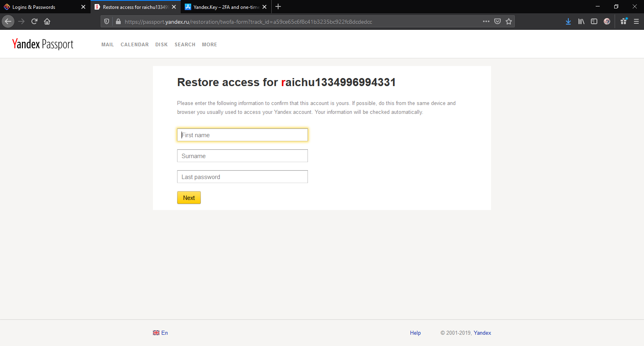
Task: Close the Yandex.Key tab
Action: [264, 7]
